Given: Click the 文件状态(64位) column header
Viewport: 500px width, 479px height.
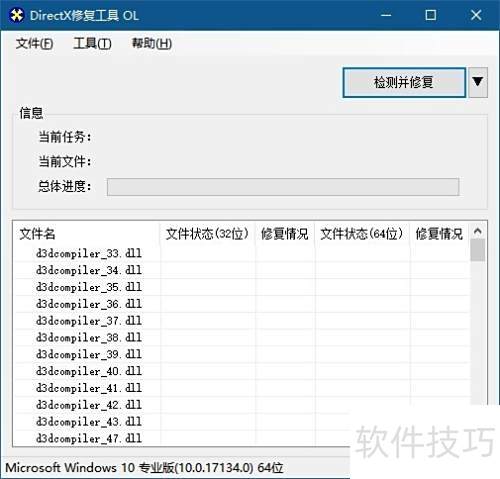Looking at the screenshot, I should click(362, 234).
